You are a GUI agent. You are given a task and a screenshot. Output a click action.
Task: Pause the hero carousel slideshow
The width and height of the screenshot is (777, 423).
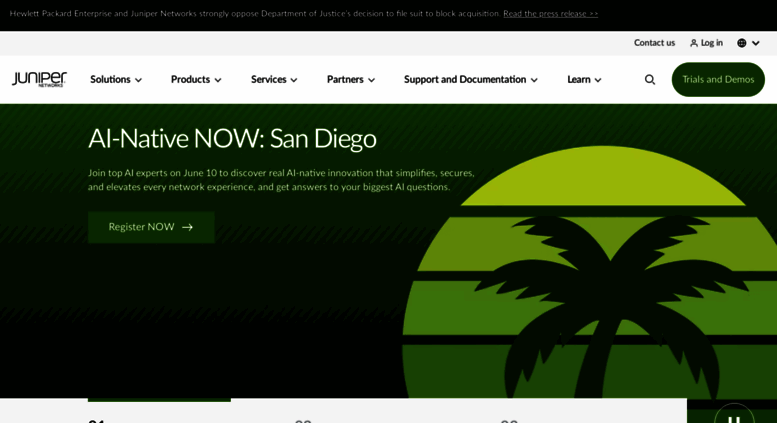734,419
